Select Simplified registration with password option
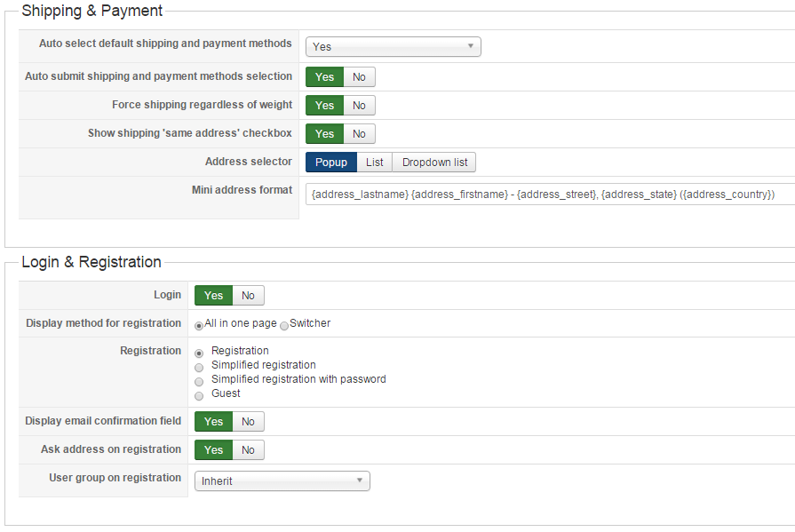 tap(199, 381)
